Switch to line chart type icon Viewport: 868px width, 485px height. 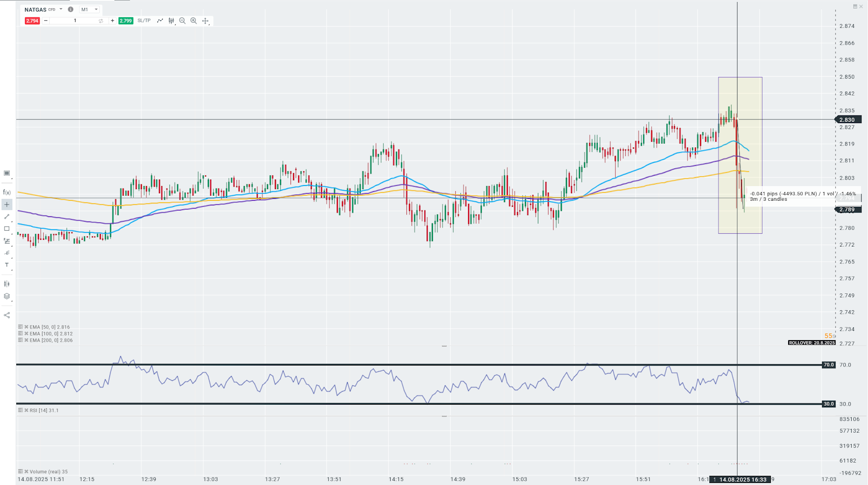click(160, 21)
